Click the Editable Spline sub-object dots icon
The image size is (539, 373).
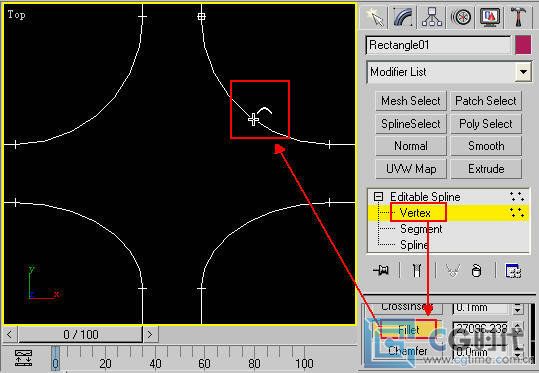point(517,197)
